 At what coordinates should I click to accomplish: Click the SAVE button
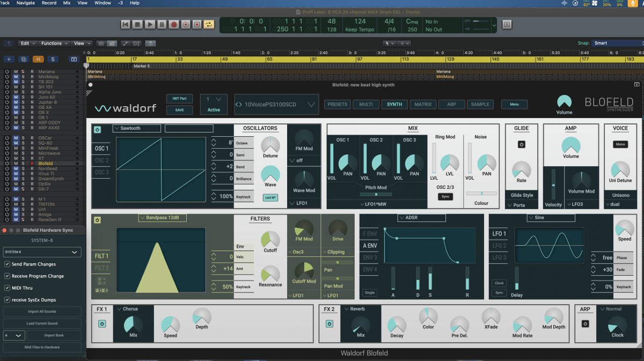click(179, 110)
